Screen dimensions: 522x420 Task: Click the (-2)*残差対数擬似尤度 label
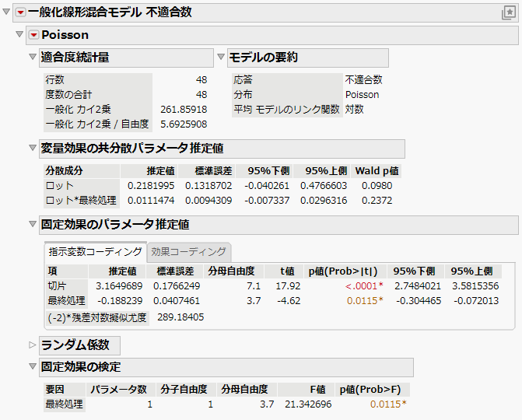(x=97, y=317)
